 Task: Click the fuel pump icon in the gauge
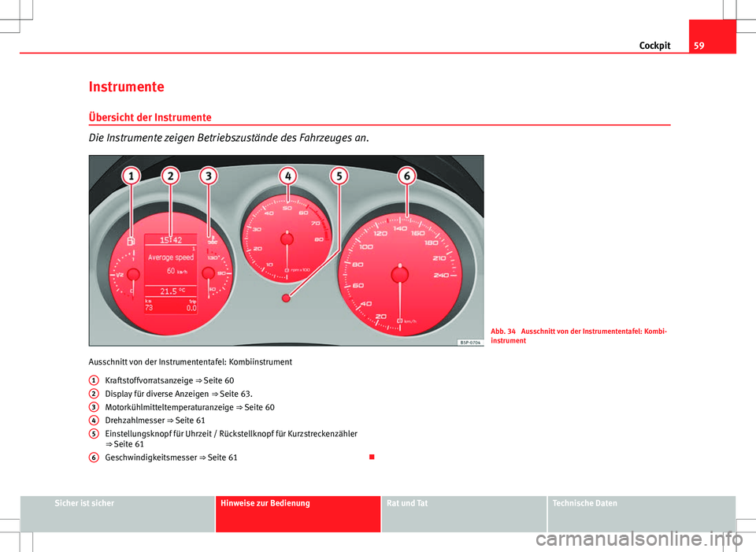click(131, 242)
